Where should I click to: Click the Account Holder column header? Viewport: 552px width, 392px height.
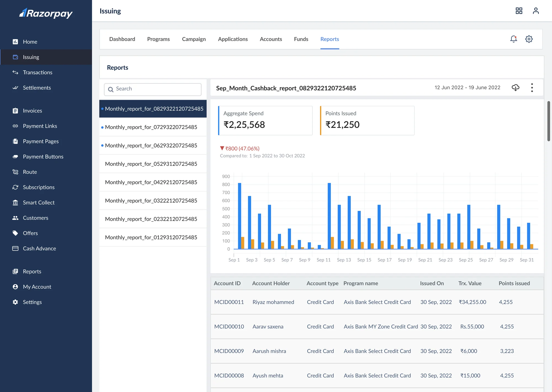(271, 283)
